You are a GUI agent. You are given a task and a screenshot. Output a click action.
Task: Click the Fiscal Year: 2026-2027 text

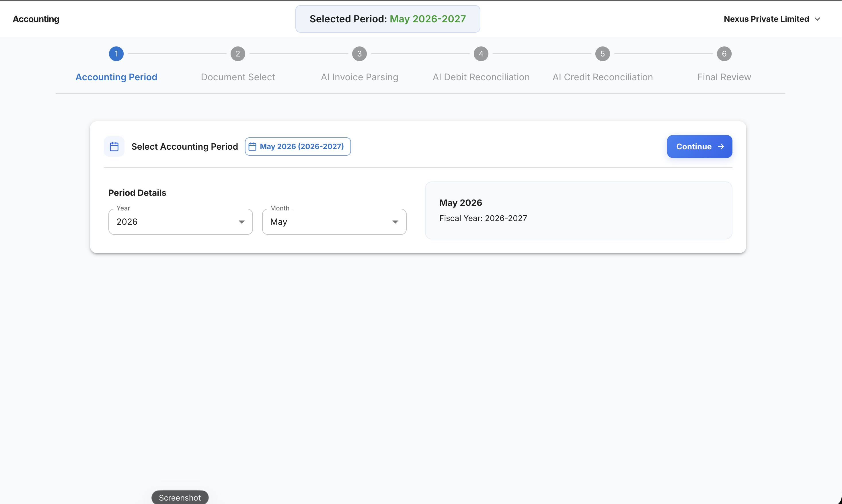(x=483, y=218)
